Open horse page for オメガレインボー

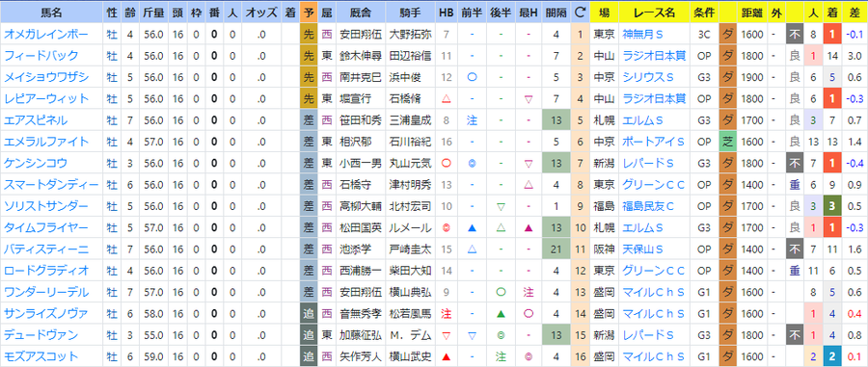pyautogui.click(x=46, y=35)
